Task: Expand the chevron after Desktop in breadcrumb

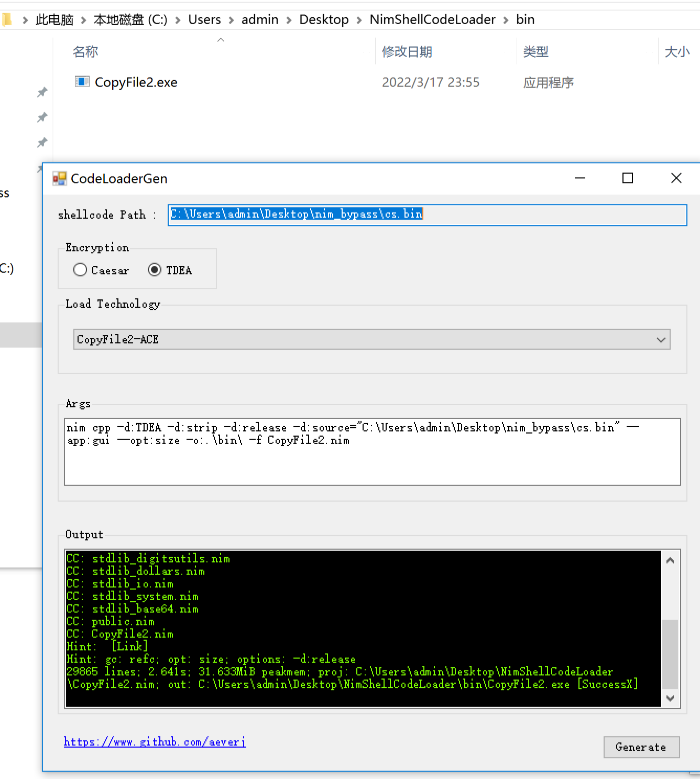Action: (359, 20)
